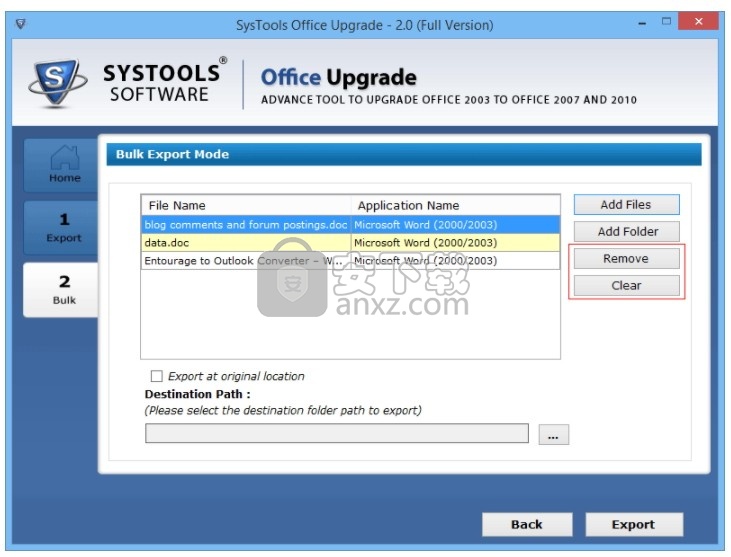Sort by Application Name column header

pyautogui.click(x=455, y=206)
